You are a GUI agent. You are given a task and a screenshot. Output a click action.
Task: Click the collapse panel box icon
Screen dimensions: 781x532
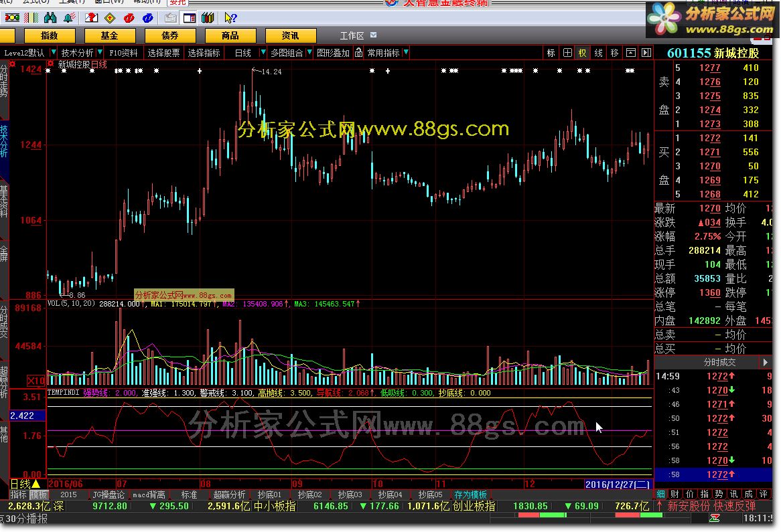pos(630,53)
